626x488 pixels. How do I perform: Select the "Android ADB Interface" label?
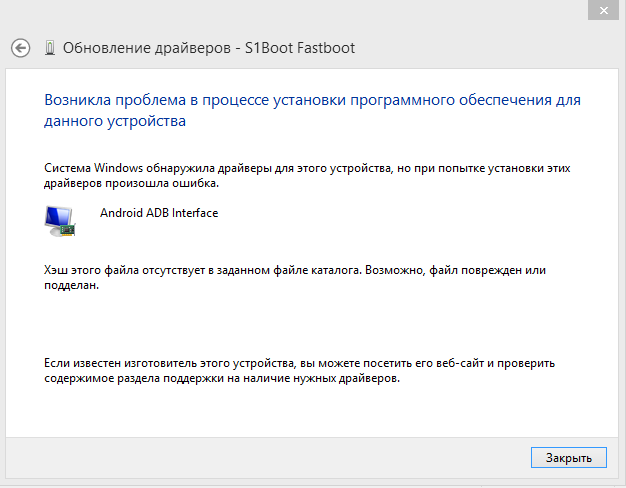[159, 213]
